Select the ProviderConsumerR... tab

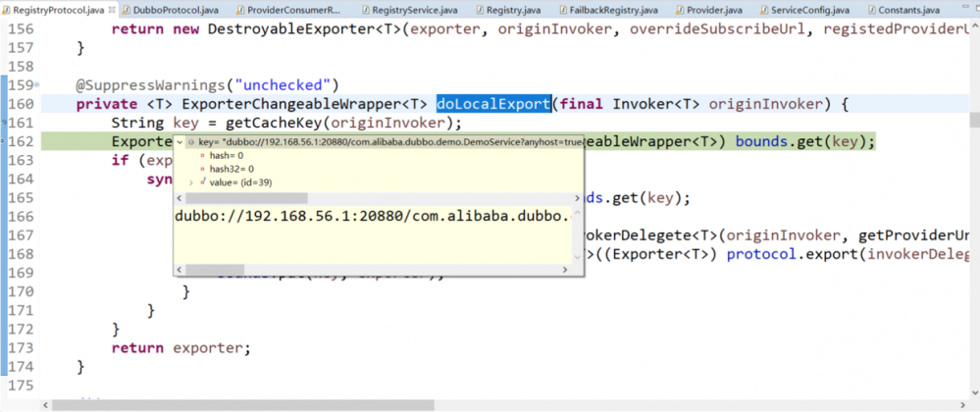pyautogui.click(x=288, y=10)
